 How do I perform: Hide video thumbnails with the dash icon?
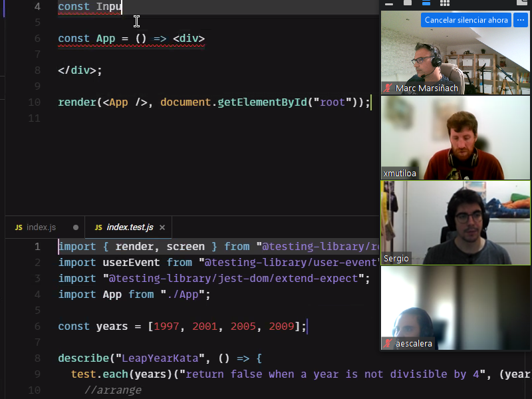coord(389,4)
